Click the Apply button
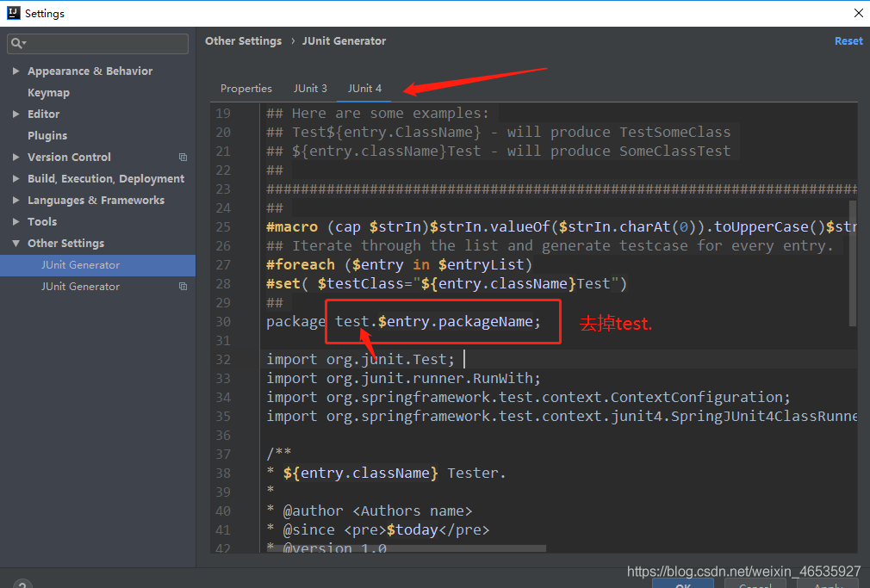The height and width of the screenshot is (588, 870). pyautogui.click(x=827, y=584)
